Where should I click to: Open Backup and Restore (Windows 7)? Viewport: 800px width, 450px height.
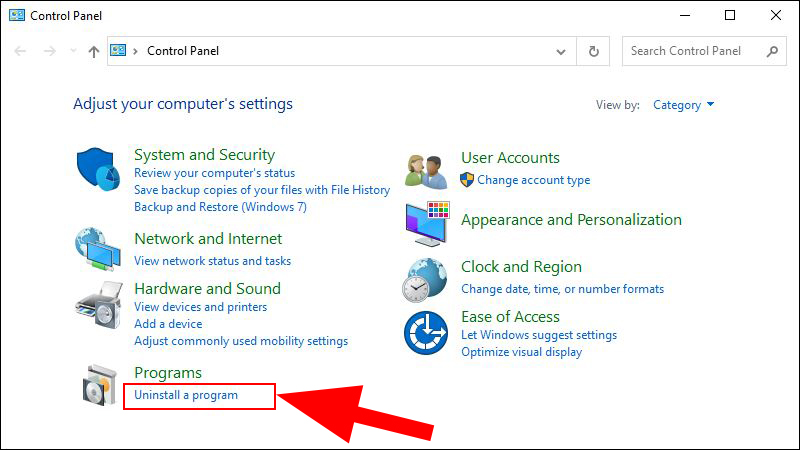pyautogui.click(x=220, y=207)
